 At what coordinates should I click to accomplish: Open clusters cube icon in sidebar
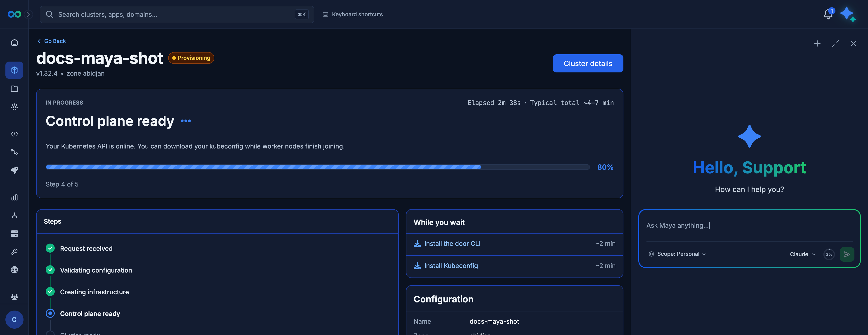(x=14, y=70)
